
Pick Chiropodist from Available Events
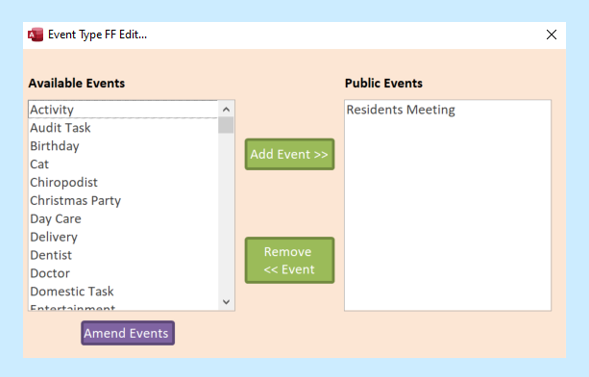tap(123, 182)
